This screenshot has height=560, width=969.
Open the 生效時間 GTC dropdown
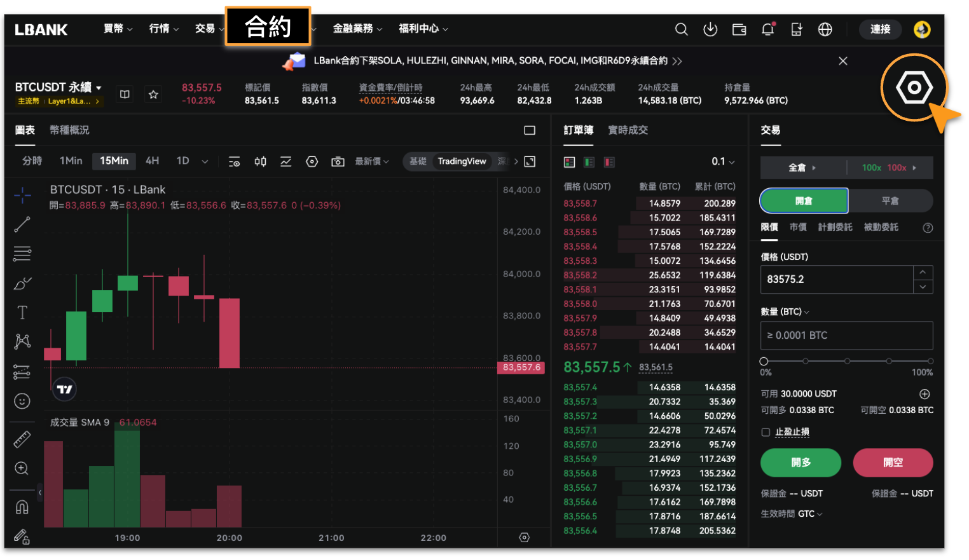792,514
